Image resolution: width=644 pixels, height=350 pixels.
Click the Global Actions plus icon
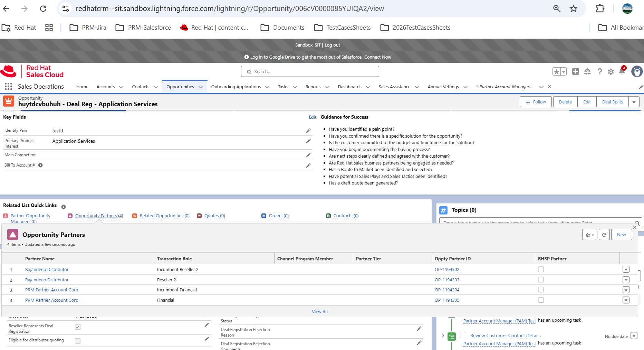(x=575, y=71)
